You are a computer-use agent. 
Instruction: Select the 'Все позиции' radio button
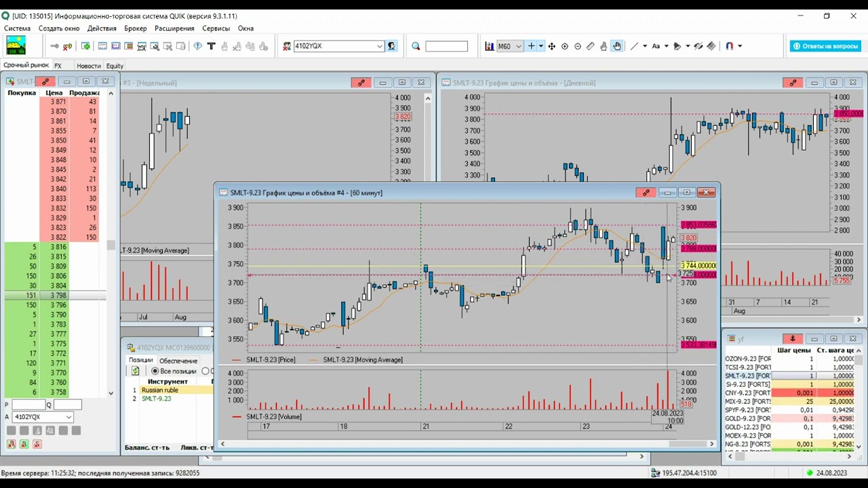pyautogui.click(x=155, y=371)
